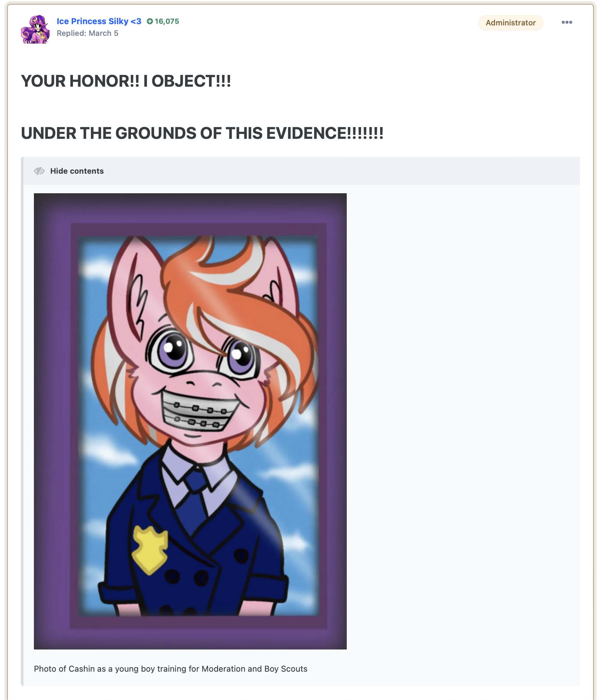Open Ice Princess Silky's avatar
Image resolution: width=599 pixels, height=700 pixels.
(x=36, y=29)
